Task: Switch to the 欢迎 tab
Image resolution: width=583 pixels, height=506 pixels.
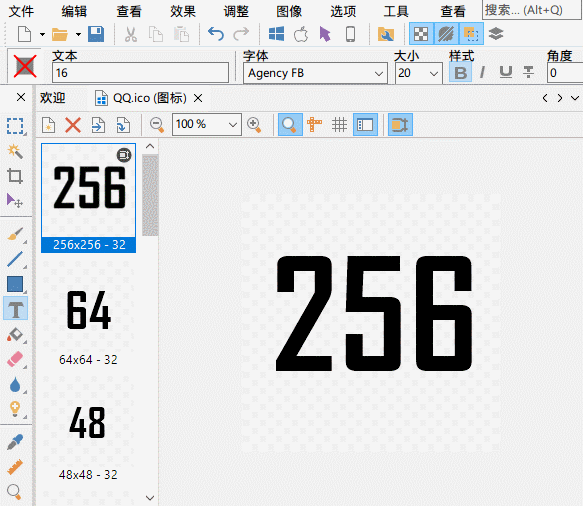Action: click(52, 98)
